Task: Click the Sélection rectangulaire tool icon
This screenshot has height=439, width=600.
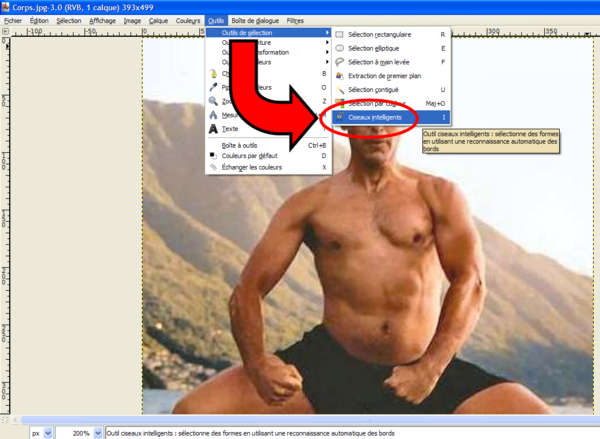Action: 339,34
